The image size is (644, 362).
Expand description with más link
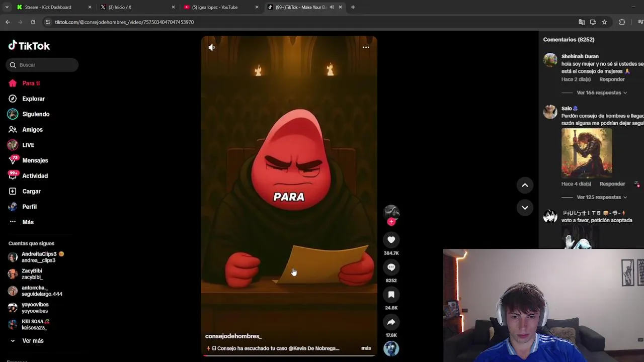pos(366,348)
